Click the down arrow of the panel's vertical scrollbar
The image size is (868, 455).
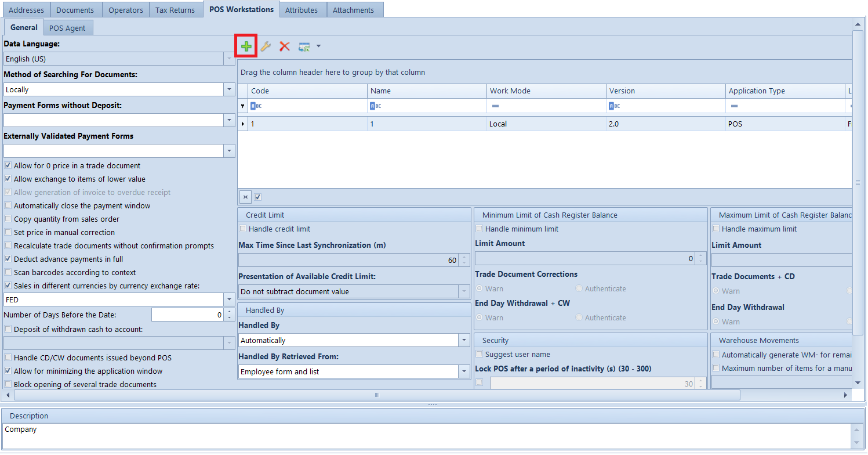click(858, 382)
